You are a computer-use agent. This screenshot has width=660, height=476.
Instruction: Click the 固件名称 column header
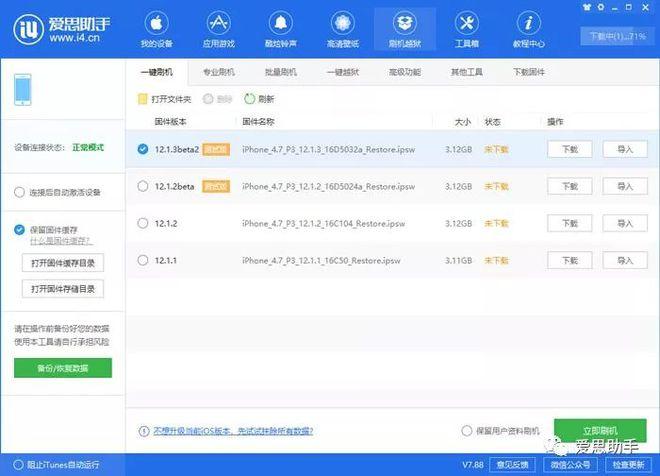(258, 122)
